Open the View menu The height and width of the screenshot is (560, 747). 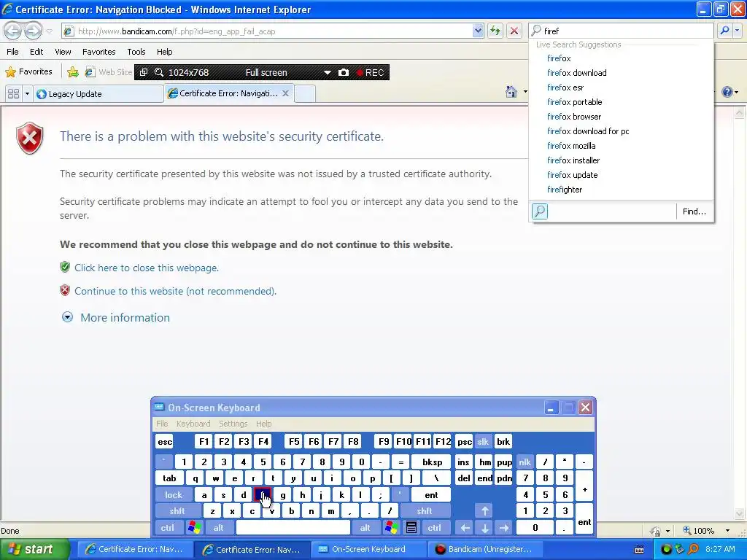tap(63, 52)
